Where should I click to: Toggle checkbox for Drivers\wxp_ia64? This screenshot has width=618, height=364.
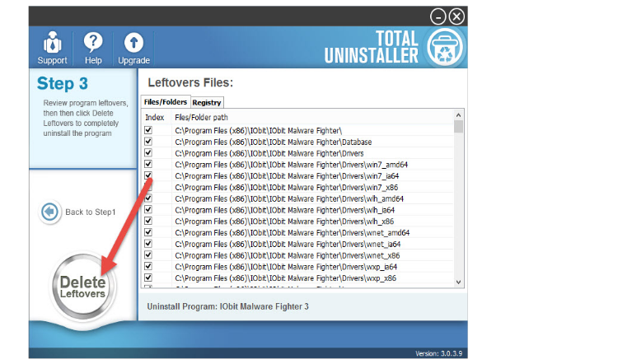click(x=148, y=266)
